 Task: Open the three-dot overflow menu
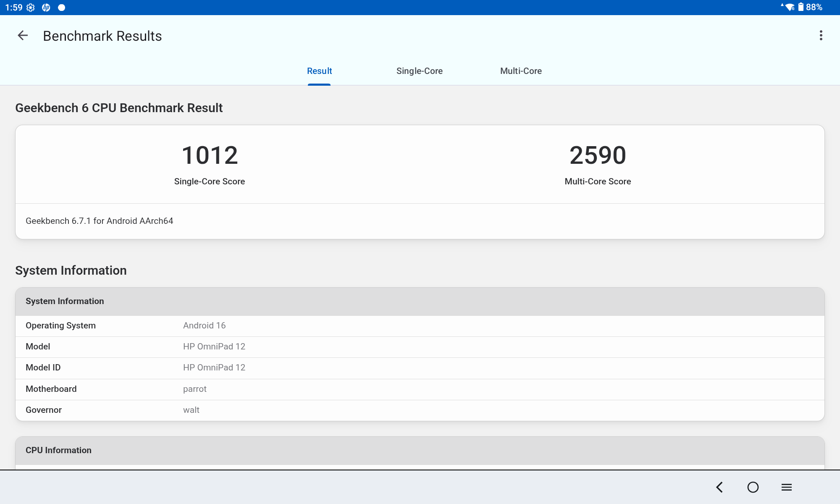821,36
